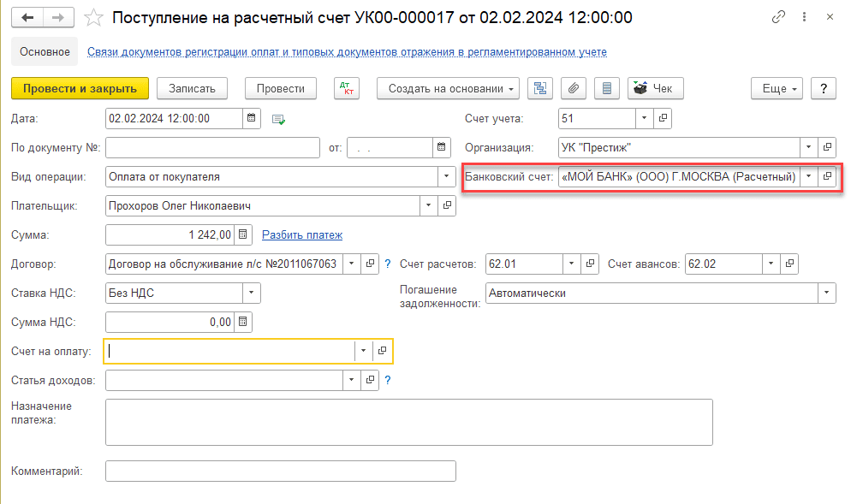Image resolution: width=851 pixels, height=504 pixels.
Task: Open attached files paperclip icon
Action: 573,88
